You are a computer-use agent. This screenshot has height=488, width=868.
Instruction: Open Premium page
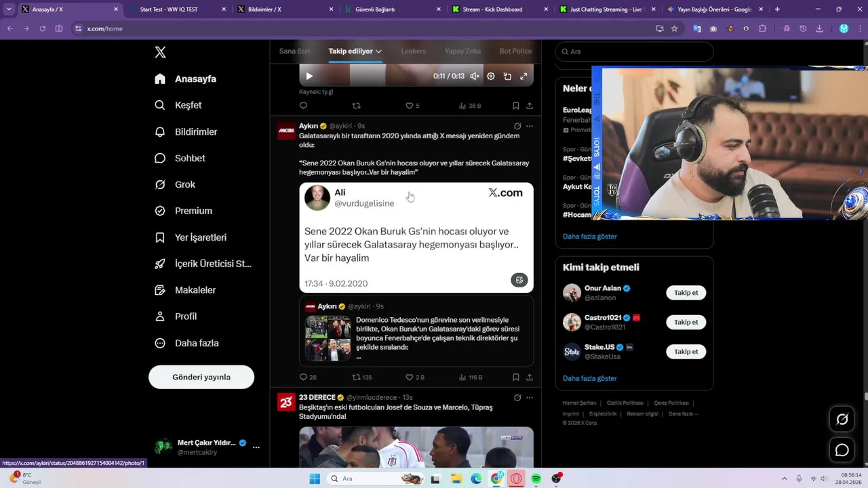[x=183, y=211]
